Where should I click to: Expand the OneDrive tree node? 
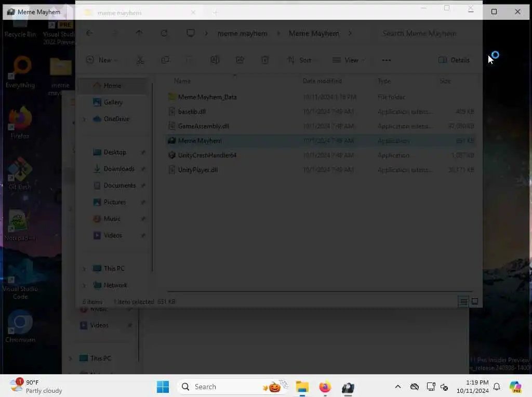click(x=85, y=119)
